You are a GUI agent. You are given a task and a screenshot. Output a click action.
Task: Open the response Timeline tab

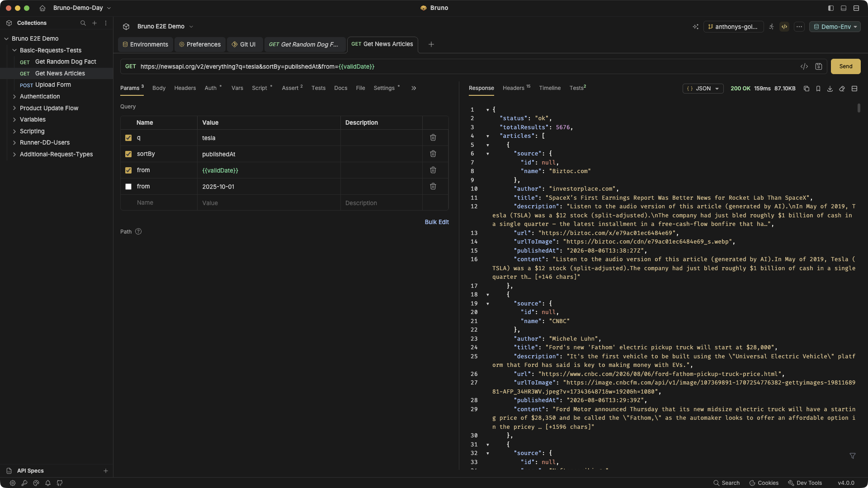(550, 88)
